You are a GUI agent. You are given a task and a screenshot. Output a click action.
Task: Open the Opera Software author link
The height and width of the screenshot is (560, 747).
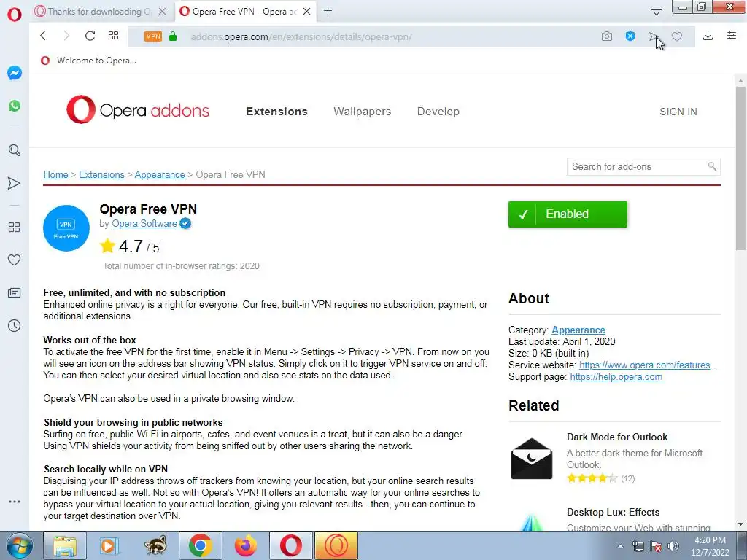(144, 223)
